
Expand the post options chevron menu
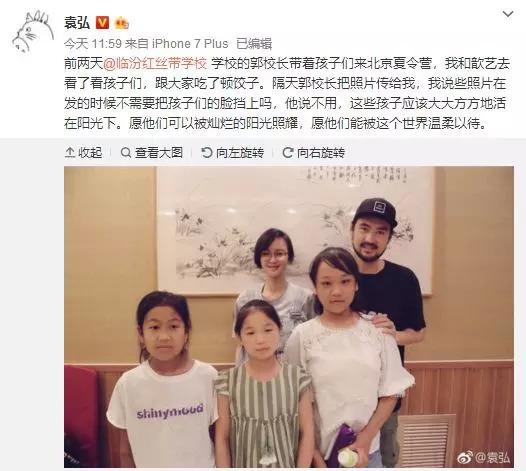point(508,14)
